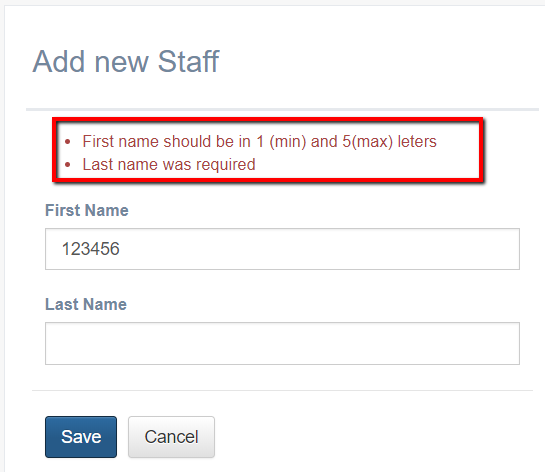
Task: Click the 123456 text in First Name
Action: tap(91, 249)
